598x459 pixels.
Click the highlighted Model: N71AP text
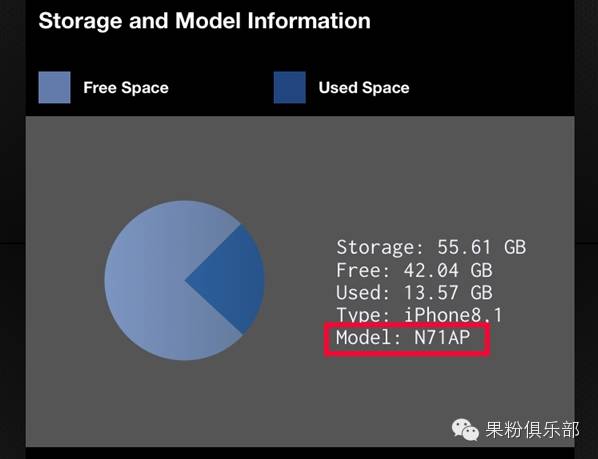(403, 337)
